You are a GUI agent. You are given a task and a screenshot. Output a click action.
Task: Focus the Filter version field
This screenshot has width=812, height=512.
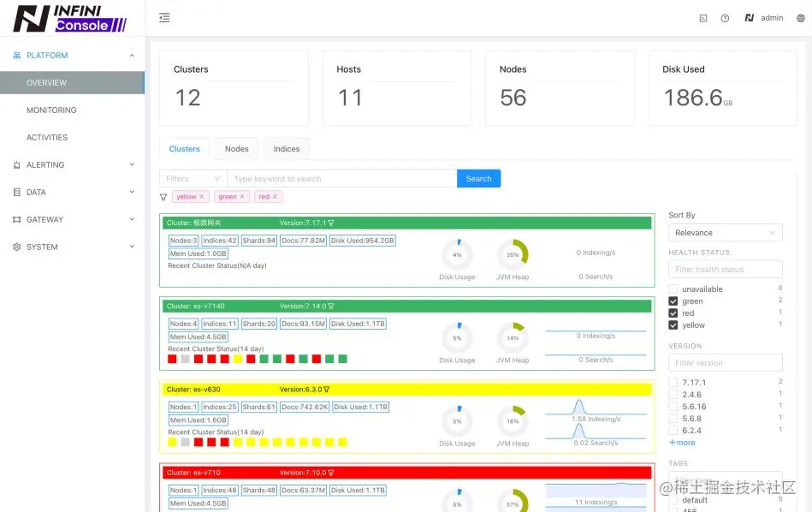tap(725, 363)
